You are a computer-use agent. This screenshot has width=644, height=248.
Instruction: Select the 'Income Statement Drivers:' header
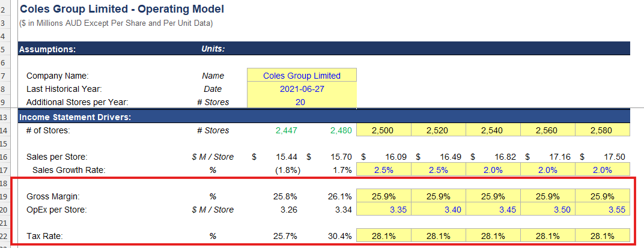pyautogui.click(x=75, y=118)
